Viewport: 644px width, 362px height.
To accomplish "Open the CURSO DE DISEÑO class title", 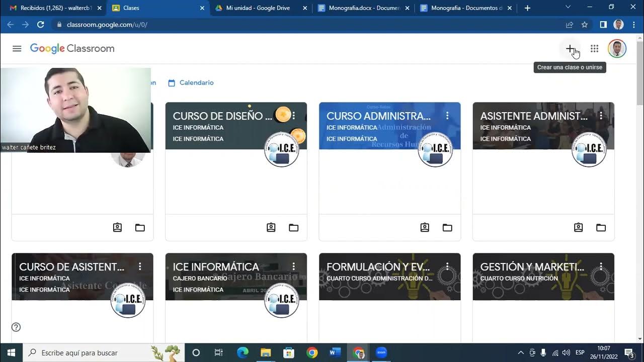I will 222,116.
